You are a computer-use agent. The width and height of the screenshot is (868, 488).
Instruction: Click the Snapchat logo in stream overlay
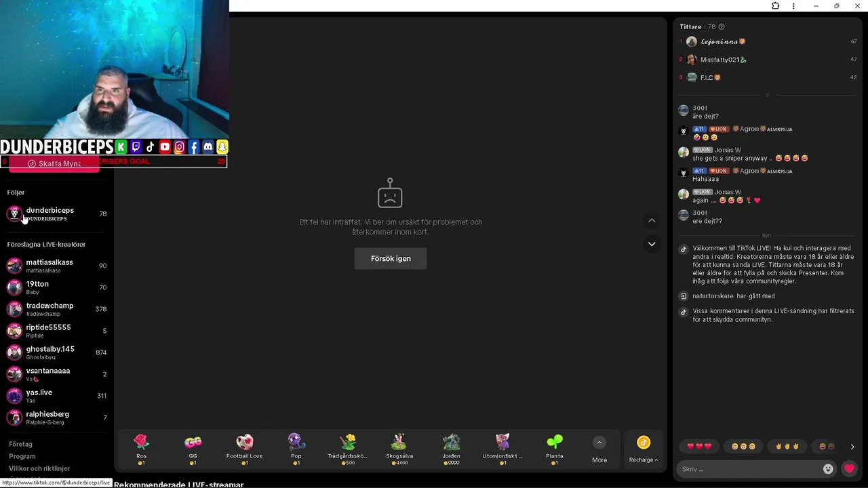coord(222,147)
